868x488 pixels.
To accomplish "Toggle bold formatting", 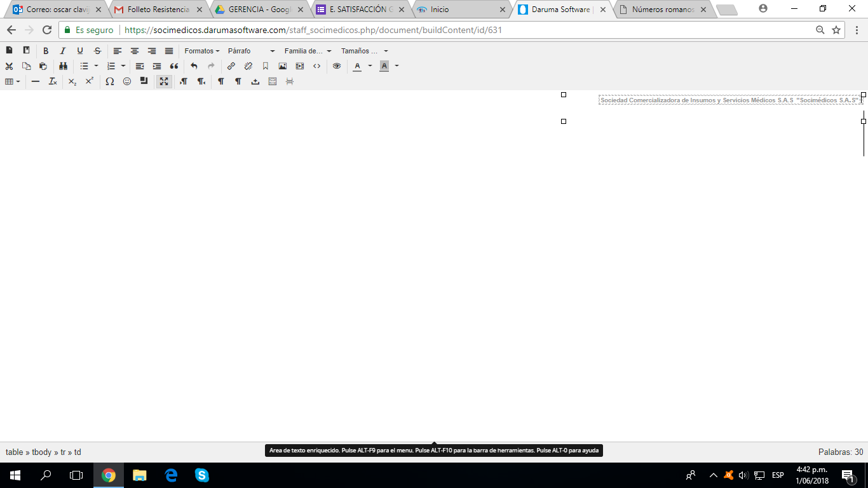I will point(46,51).
